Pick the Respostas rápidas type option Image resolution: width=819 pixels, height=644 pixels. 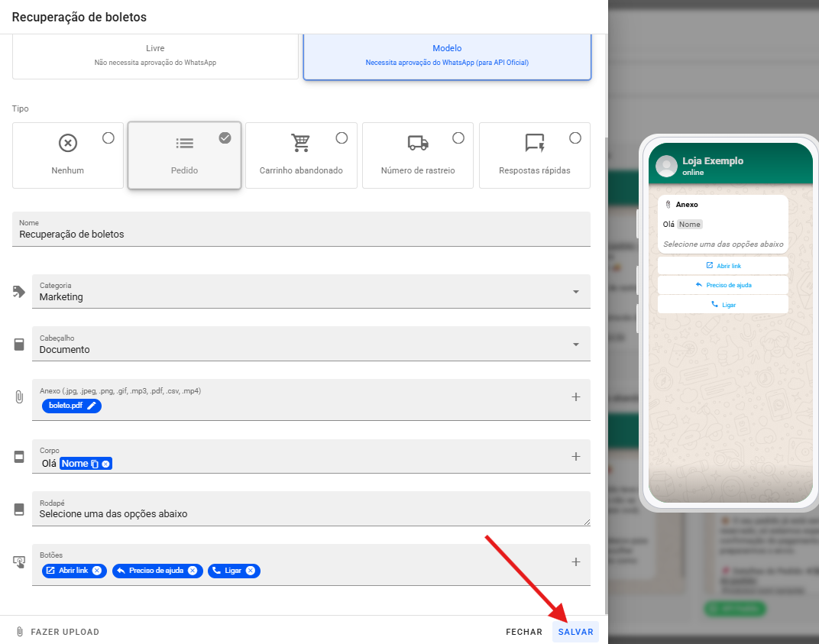click(575, 138)
